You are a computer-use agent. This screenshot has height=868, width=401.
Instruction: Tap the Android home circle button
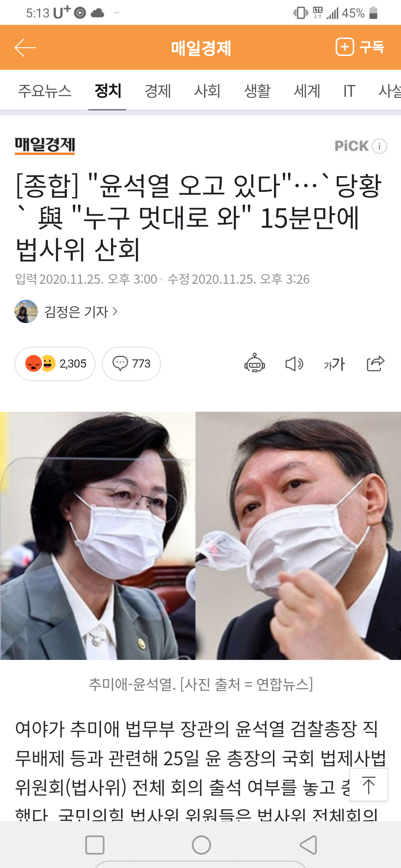201,845
